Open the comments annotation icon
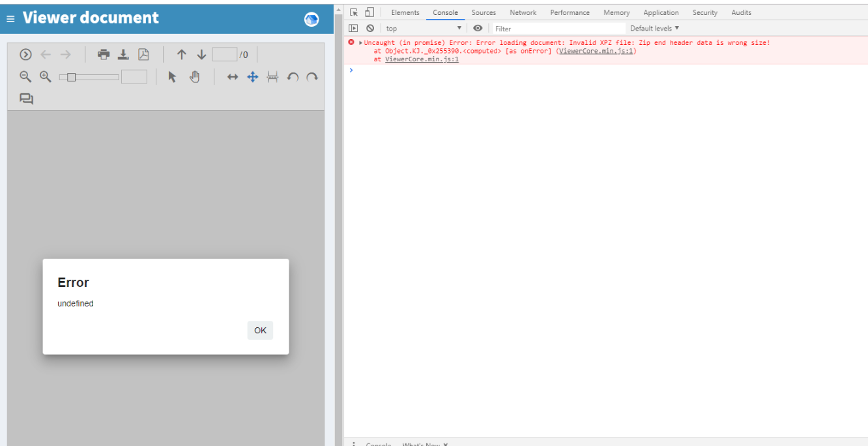The width and height of the screenshot is (868, 446). point(26,99)
